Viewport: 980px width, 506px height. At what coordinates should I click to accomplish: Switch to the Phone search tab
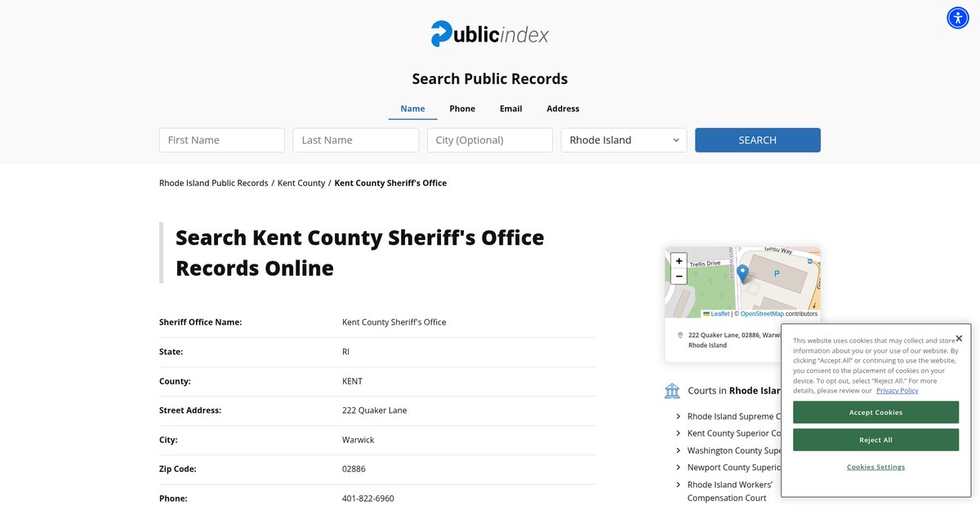462,109
